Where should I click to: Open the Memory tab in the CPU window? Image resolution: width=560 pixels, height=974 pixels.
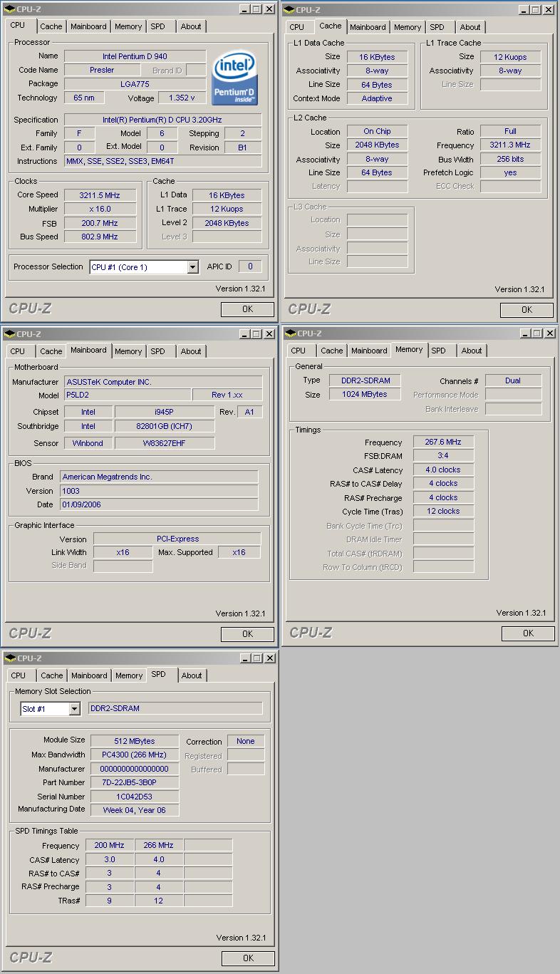(128, 26)
